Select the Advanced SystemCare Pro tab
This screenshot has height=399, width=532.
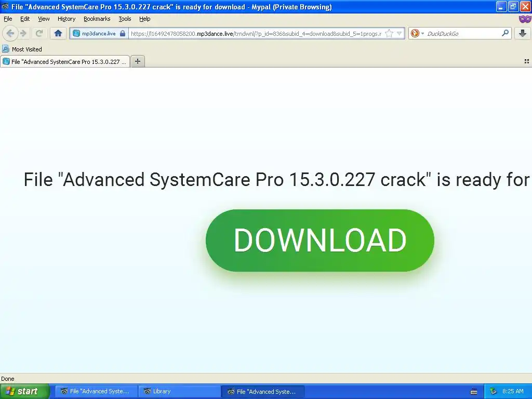(65, 61)
